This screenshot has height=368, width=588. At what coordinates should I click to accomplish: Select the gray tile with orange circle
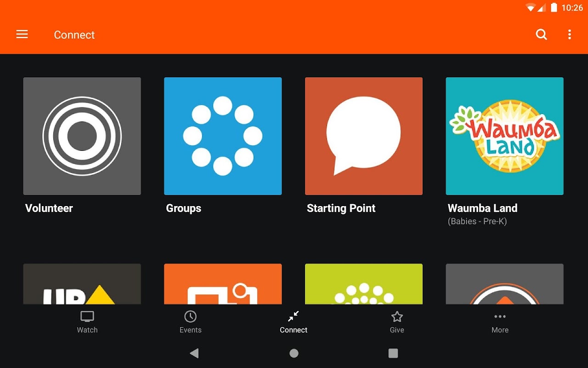[505, 284]
